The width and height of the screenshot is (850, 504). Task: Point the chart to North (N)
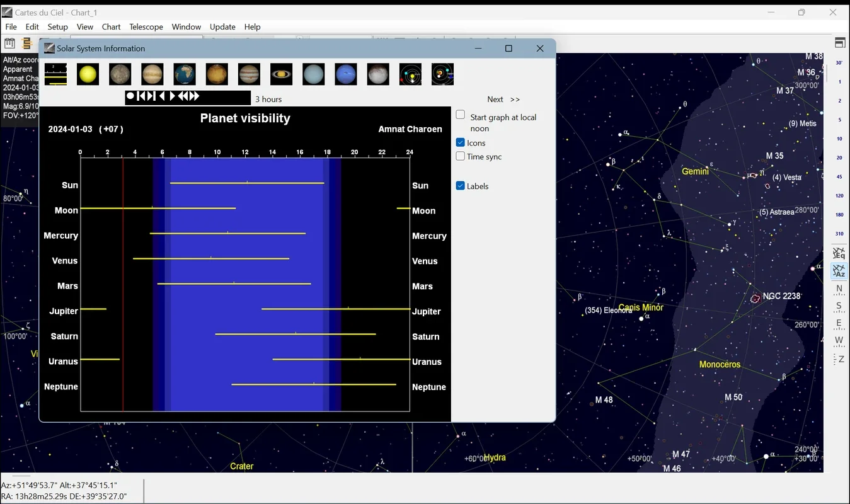pyautogui.click(x=839, y=289)
